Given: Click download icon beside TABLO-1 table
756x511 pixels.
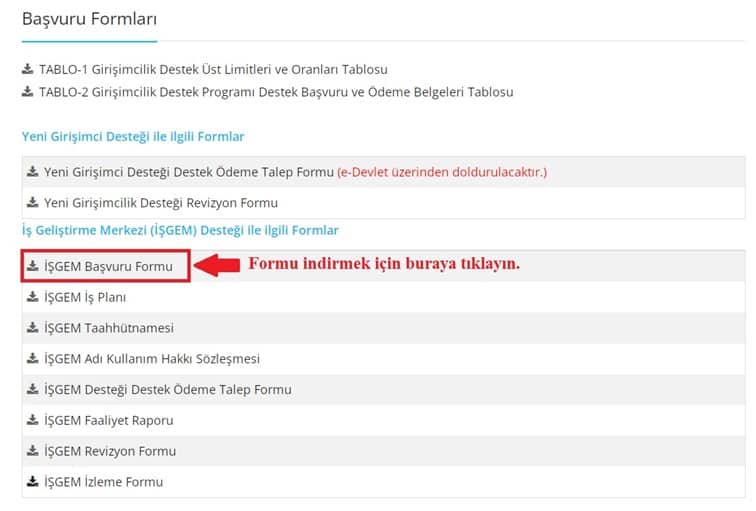Looking at the screenshot, I should click(27, 70).
